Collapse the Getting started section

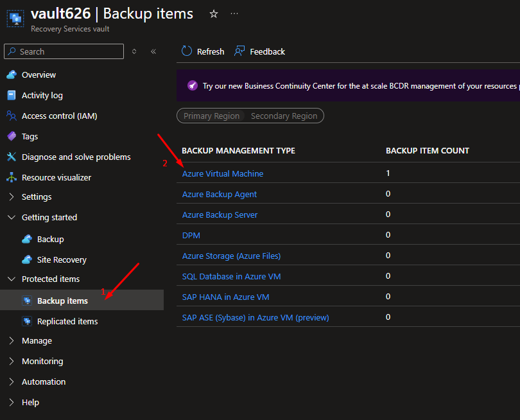pyautogui.click(x=12, y=217)
